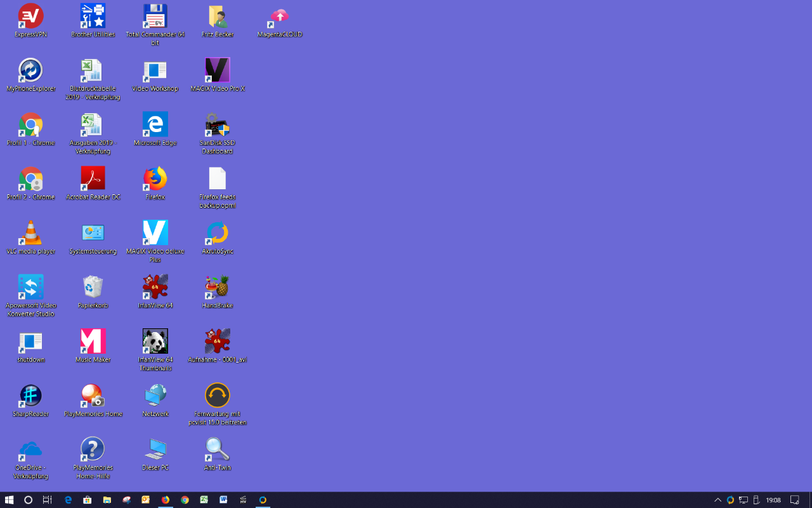Select the Anti-Twin magnifier icon
Screen dimensions: 812x508
tap(218, 450)
